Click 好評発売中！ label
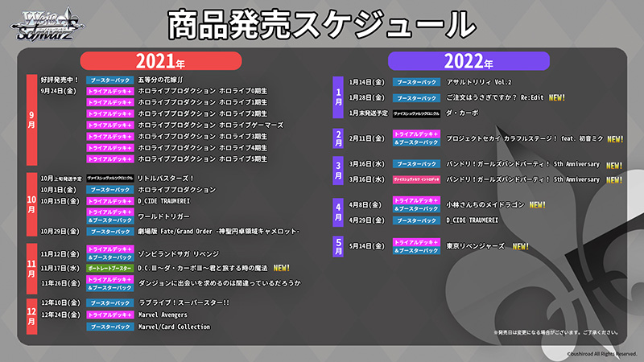Image resolution: width=644 pixels, height=362 pixels. pyautogui.click(x=60, y=80)
